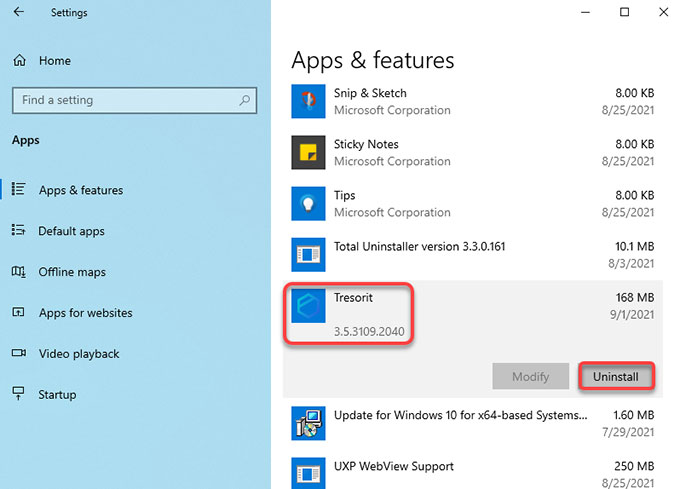The image size is (680, 489).
Task: Open Startup section
Action: pos(57,394)
